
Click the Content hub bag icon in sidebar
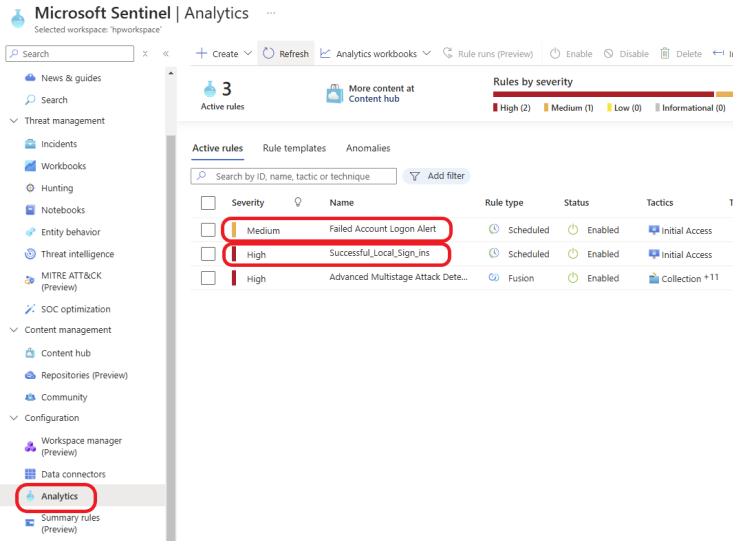click(30, 353)
